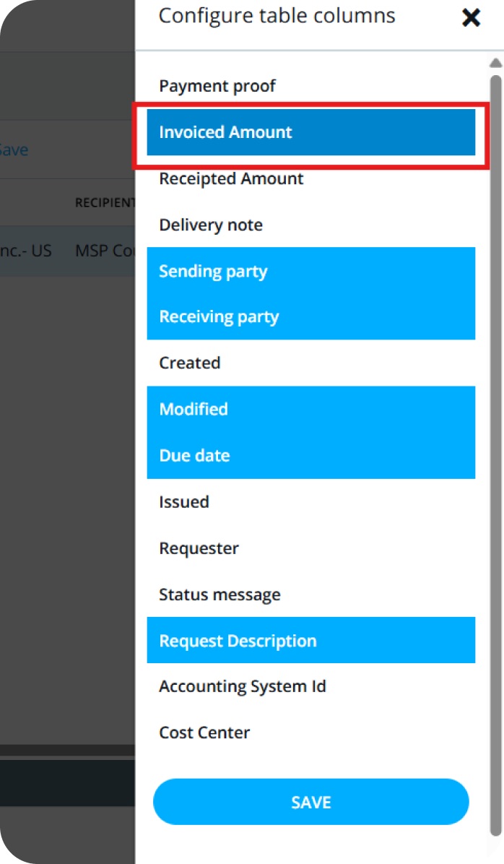
Task: Enable the Status message column
Action: pos(220,595)
